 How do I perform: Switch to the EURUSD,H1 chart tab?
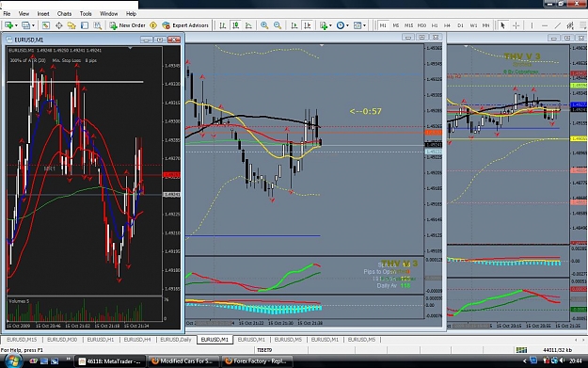pyautogui.click(x=101, y=340)
